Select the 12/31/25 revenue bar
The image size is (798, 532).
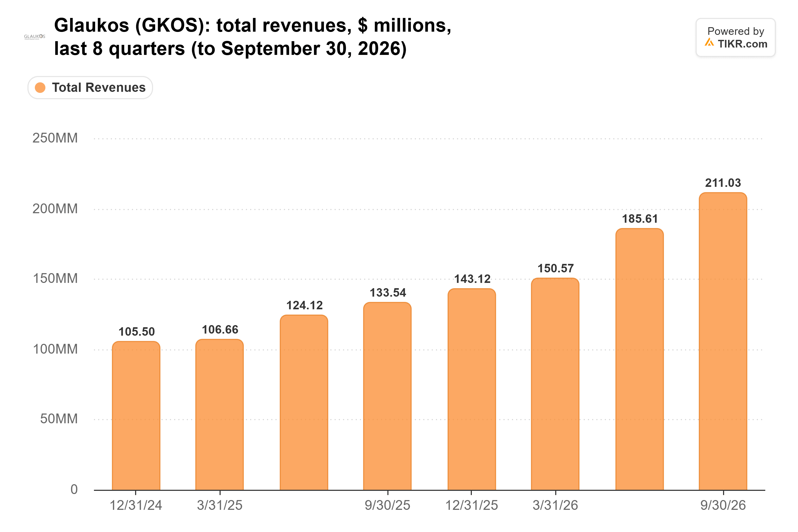(472, 389)
